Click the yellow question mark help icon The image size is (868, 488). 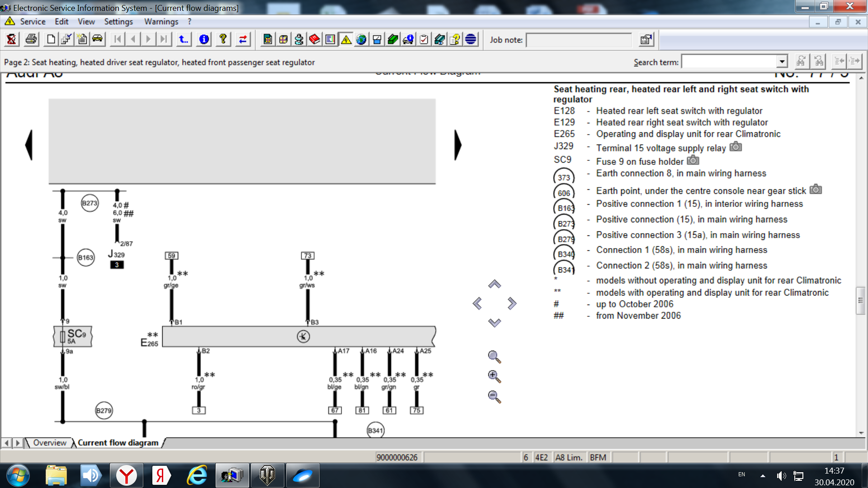223,40
